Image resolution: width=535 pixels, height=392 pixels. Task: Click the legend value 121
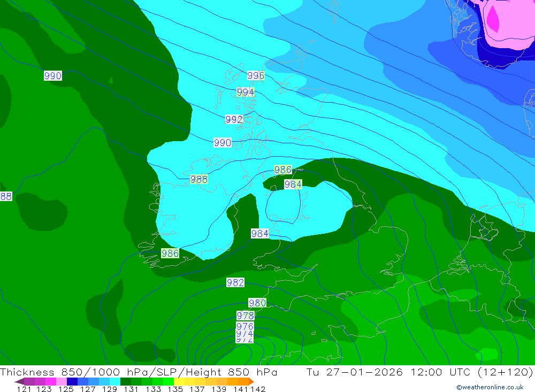(x=24, y=389)
